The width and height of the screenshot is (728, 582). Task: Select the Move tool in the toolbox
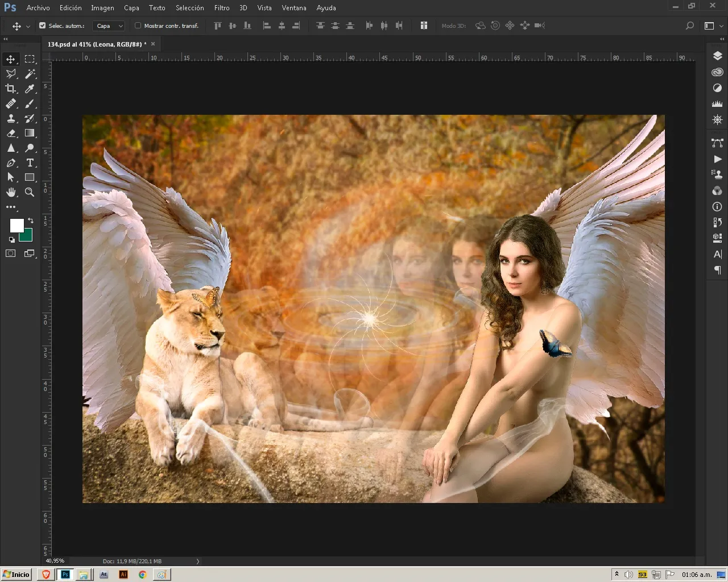(x=11, y=59)
